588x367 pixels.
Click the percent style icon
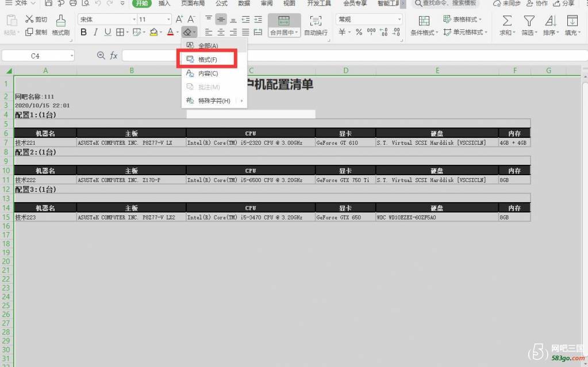click(x=359, y=32)
